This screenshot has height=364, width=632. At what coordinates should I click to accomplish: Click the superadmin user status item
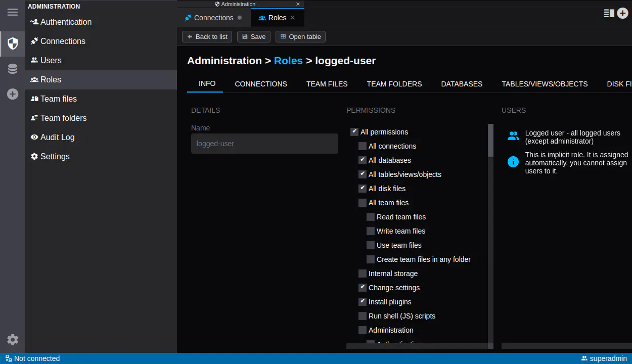pyautogui.click(x=604, y=358)
